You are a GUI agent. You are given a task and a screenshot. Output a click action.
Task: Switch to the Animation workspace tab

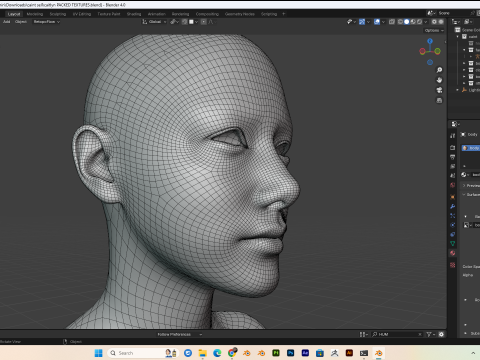pos(157,14)
